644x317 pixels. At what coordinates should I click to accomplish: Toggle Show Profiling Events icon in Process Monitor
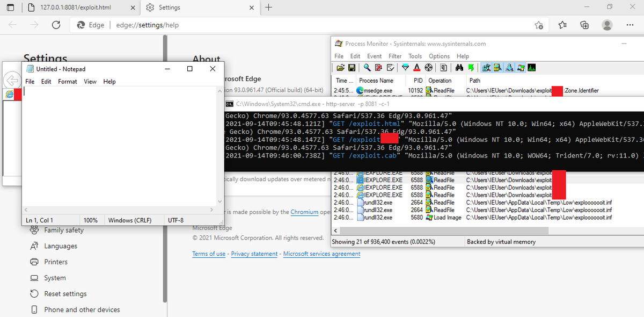coord(531,68)
